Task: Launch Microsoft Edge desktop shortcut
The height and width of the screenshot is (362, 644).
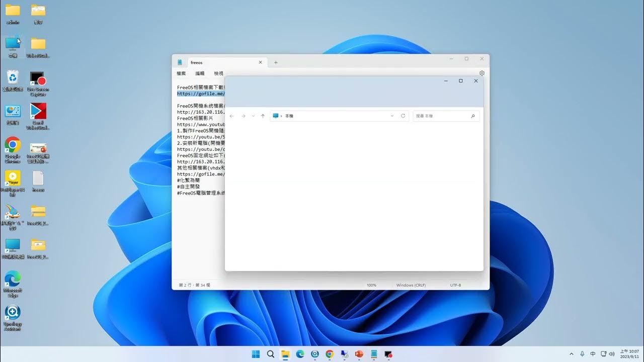Action: [13, 284]
